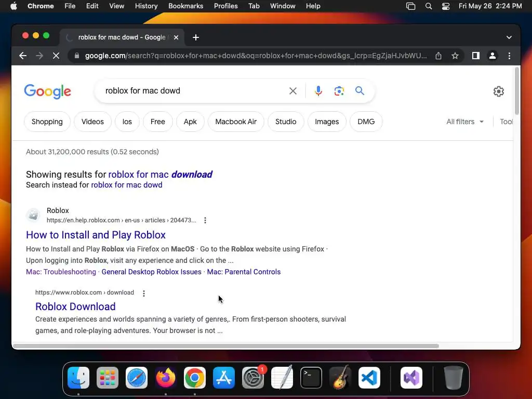Viewport: 532px width, 399px height.
Task: Select the Images filter chip
Action: tap(327, 122)
